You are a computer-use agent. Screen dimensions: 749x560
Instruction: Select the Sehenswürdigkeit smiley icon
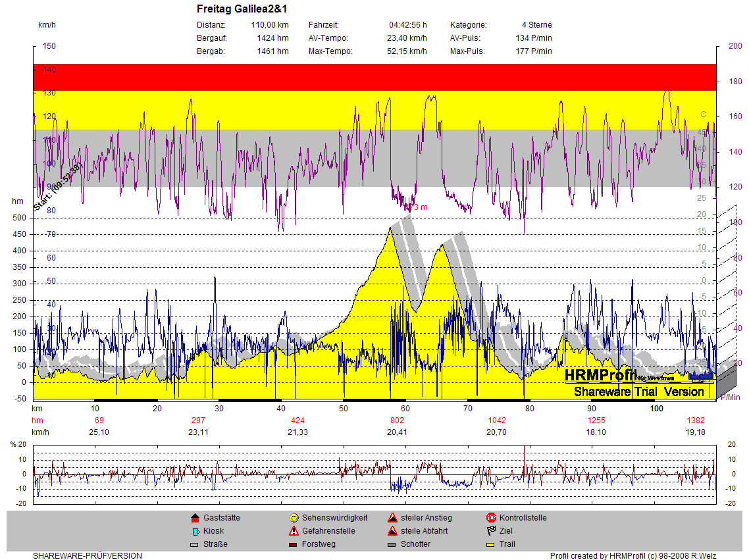coord(294,518)
